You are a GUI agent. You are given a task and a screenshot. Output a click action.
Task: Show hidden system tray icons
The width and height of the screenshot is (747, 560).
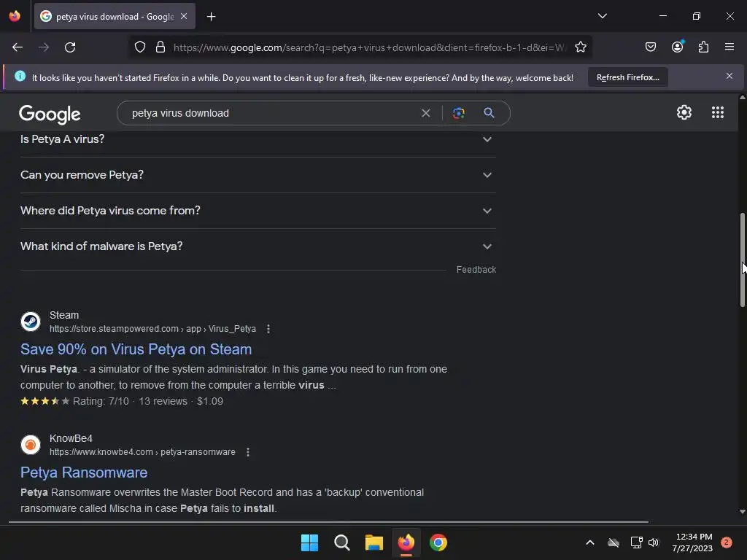click(x=589, y=542)
